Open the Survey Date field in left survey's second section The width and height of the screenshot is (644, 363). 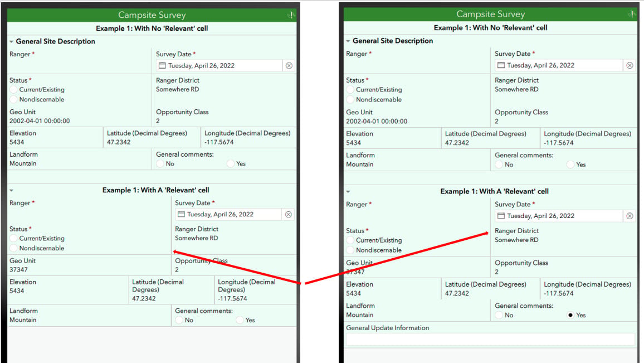(228, 214)
